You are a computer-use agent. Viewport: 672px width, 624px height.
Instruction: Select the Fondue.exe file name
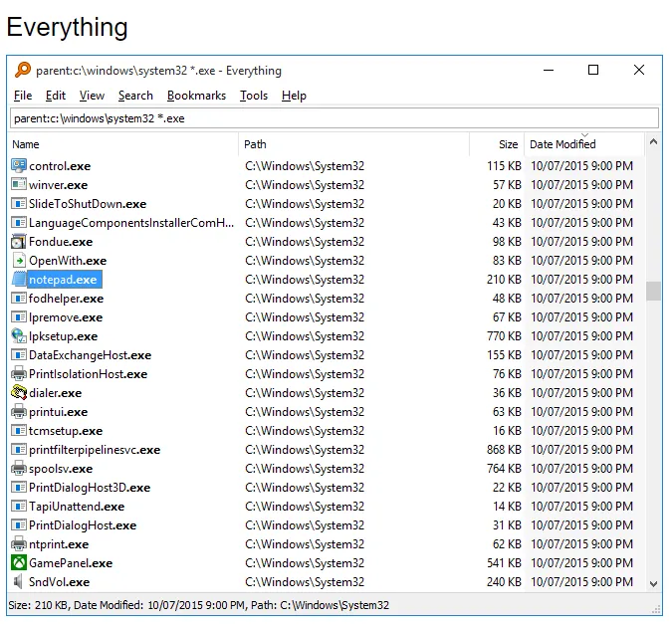coord(61,242)
